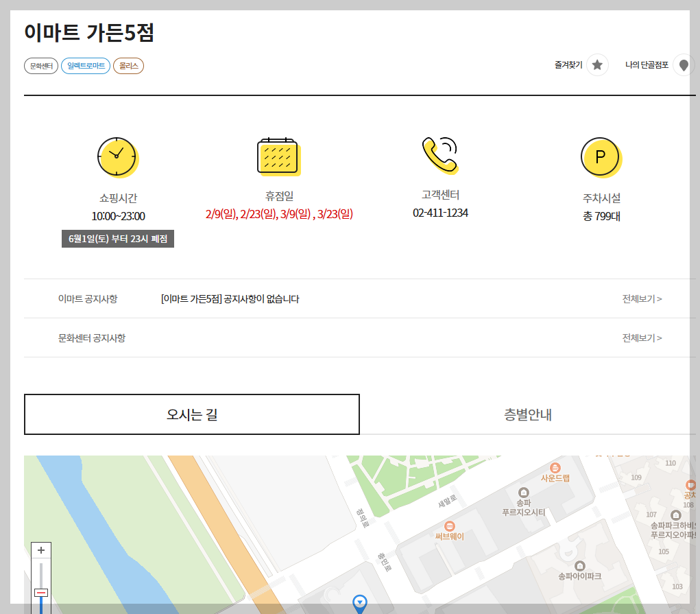
Task: Select the 몰리스 tag
Action: pos(129,66)
